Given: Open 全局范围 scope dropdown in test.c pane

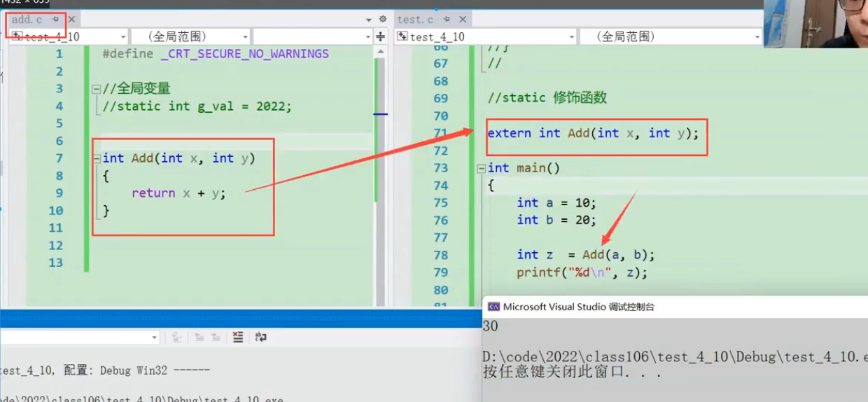Looking at the screenshot, I should click(671, 36).
